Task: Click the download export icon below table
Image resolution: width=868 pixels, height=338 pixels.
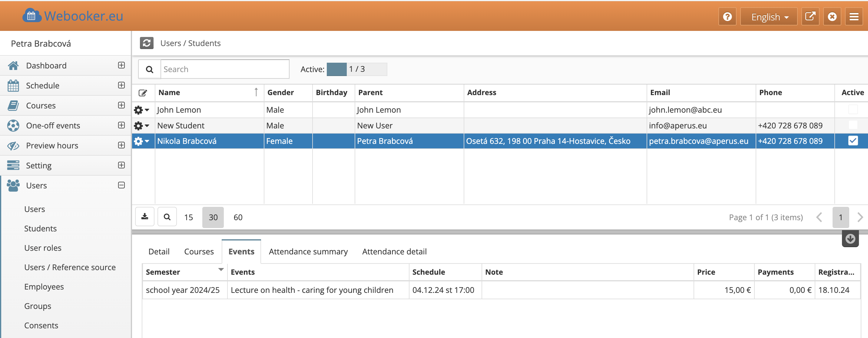Action: pos(145,217)
